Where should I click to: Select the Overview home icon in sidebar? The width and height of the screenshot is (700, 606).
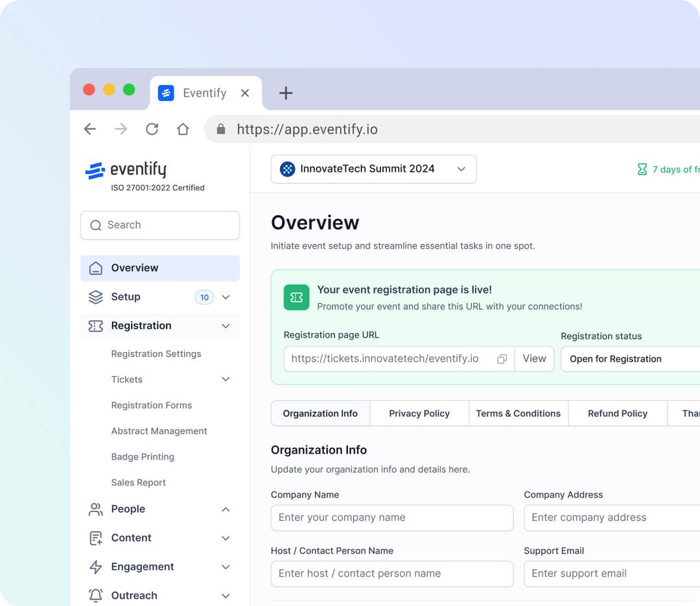(95, 268)
